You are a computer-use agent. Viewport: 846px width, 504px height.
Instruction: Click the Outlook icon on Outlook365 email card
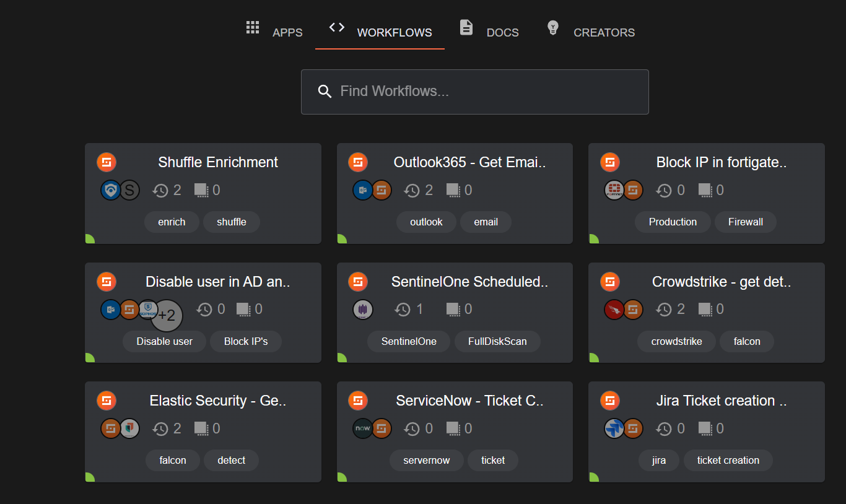(363, 190)
